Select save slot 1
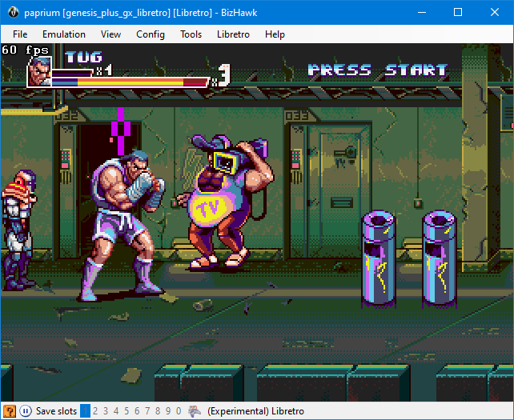This screenshot has height=420, width=514. point(85,411)
